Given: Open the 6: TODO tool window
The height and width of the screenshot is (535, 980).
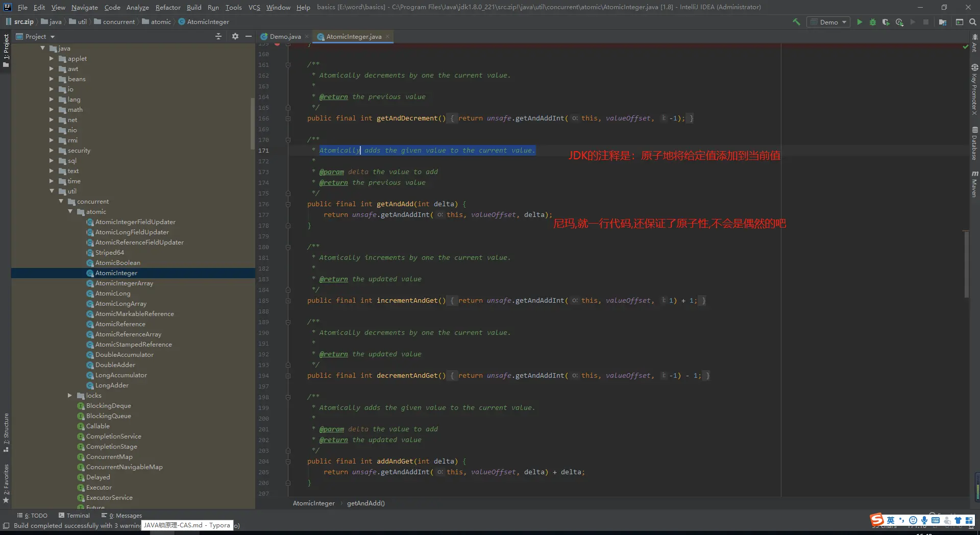Looking at the screenshot, I should (x=32, y=516).
